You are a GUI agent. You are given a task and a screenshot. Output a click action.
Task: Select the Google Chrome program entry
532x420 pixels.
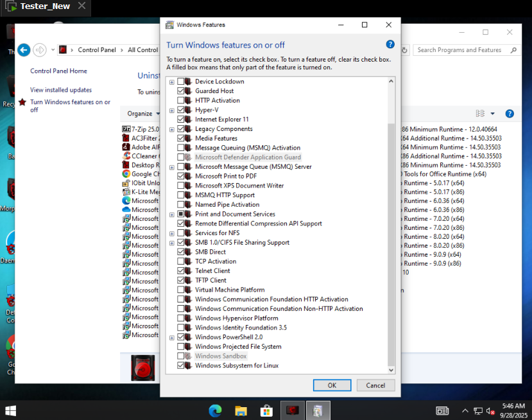click(141, 174)
